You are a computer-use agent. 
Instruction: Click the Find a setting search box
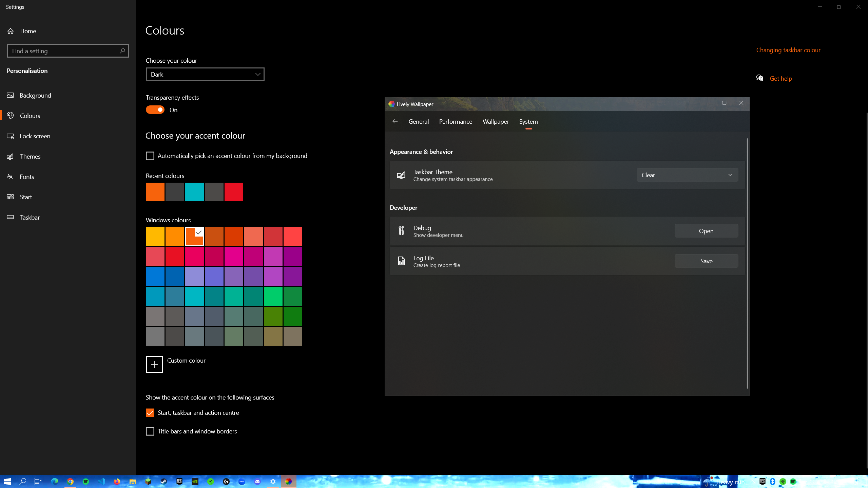point(67,50)
